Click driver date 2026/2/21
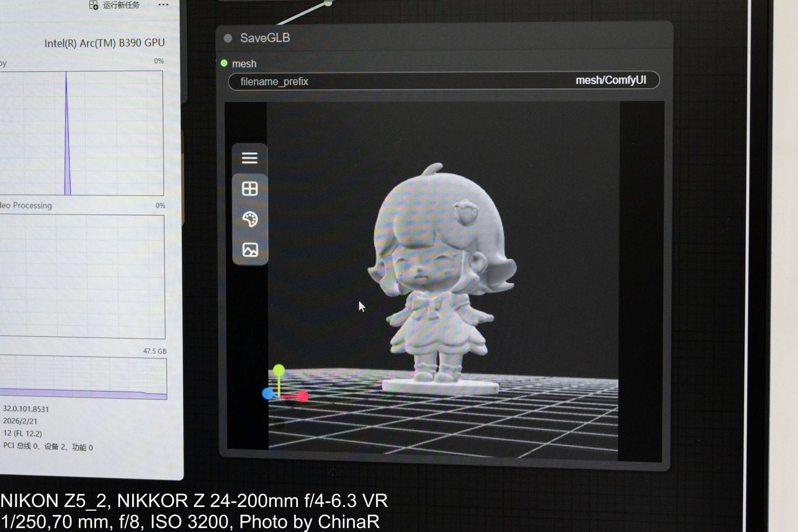Screen dimensions: 798x532 [x=20, y=421]
